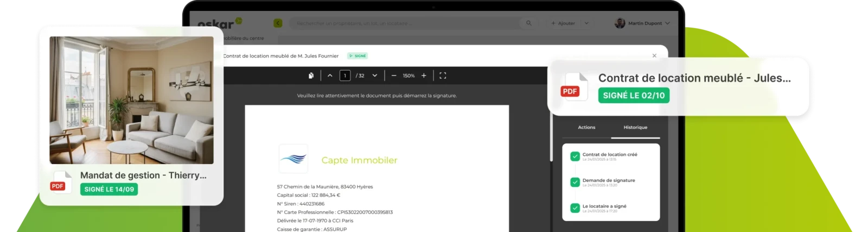
Task: Click the Délivrée le 17-07-1970 line
Action: [x=315, y=221]
